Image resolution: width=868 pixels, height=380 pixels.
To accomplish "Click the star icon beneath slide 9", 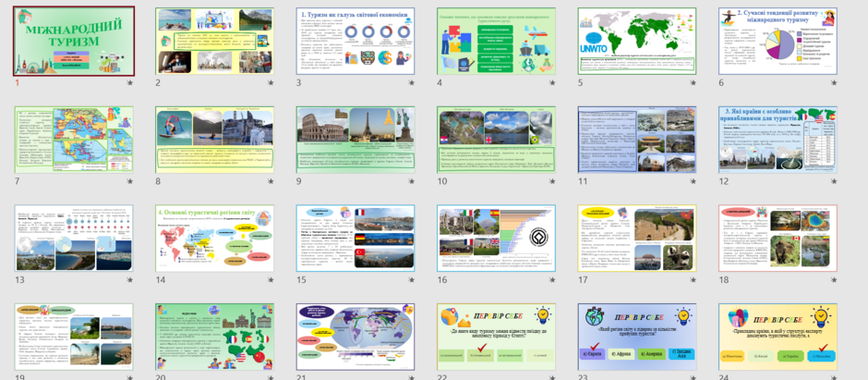I will click(x=411, y=181).
